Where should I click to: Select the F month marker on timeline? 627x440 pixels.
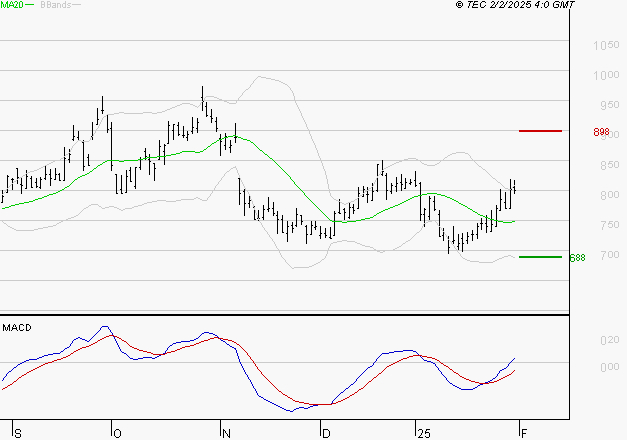pyautogui.click(x=524, y=433)
